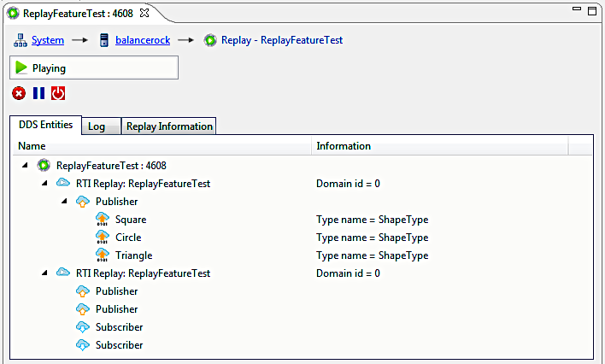The height and width of the screenshot is (364, 605).
Task: Click the ReplayFeatureTest tab title icon
Action: point(13,14)
